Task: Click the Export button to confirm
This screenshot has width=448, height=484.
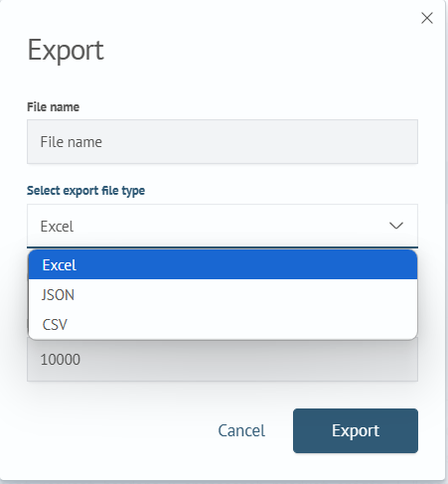Action: (356, 430)
